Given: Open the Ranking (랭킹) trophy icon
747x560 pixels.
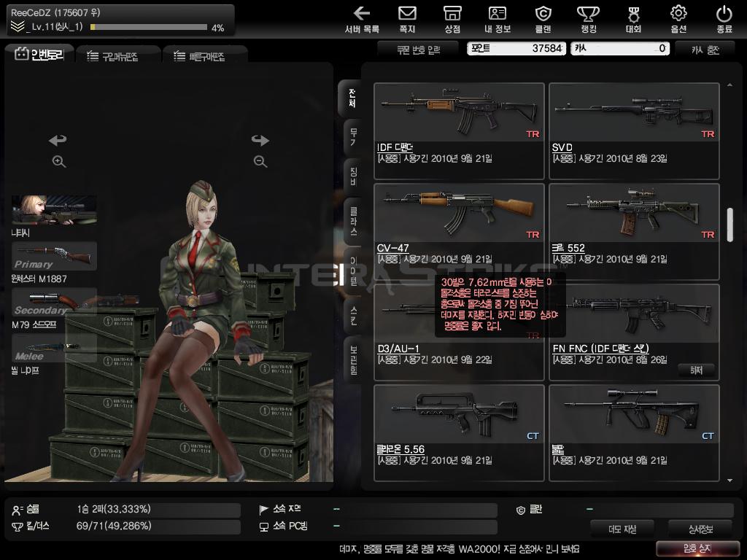Looking at the screenshot, I should (589, 20).
